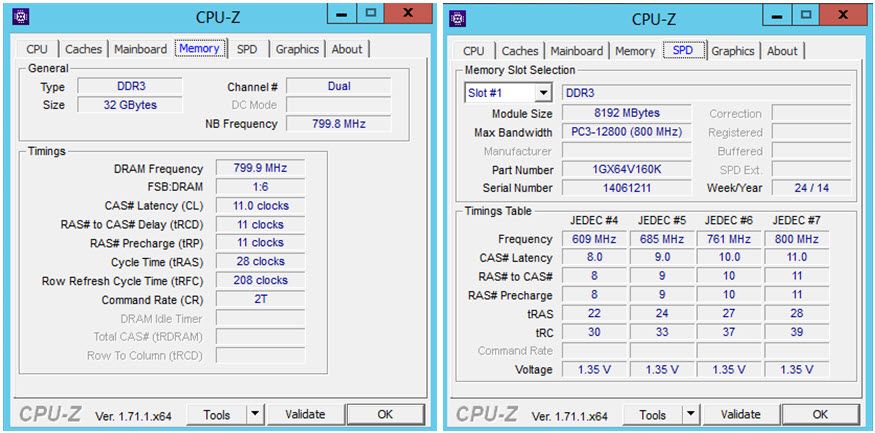
Task: Click the CPU-Z app icon in right window title bar
Action: coord(458,19)
